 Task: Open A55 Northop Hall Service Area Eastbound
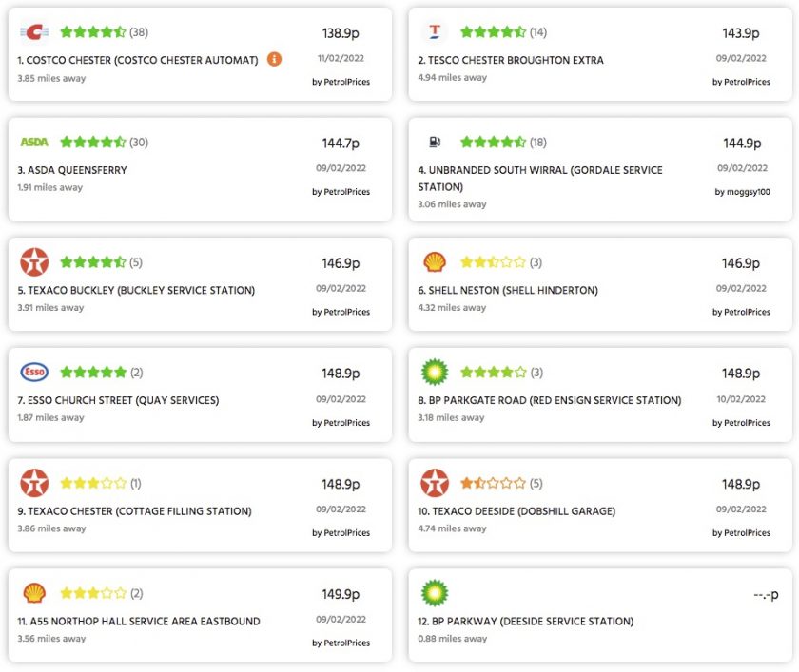pyautogui.click(x=139, y=621)
